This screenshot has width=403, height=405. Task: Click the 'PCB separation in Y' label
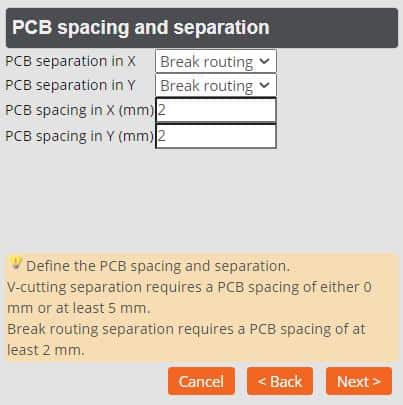pyautogui.click(x=70, y=85)
